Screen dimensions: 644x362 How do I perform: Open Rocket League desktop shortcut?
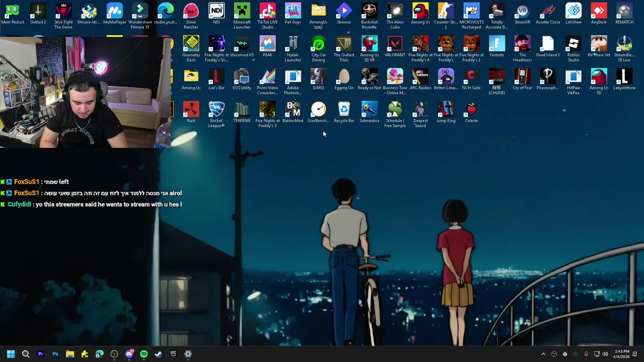tap(216, 114)
